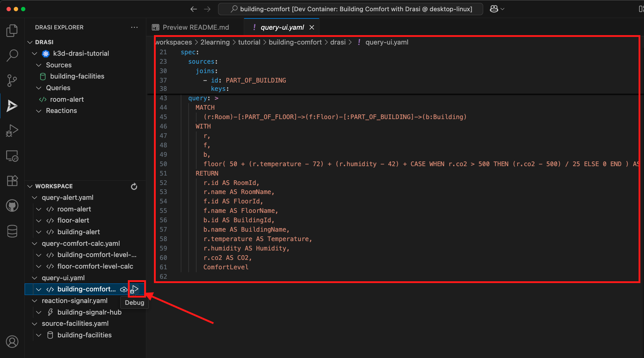The width and height of the screenshot is (644, 358).
Task: Open the Remote Explorer view
Action: click(12, 156)
